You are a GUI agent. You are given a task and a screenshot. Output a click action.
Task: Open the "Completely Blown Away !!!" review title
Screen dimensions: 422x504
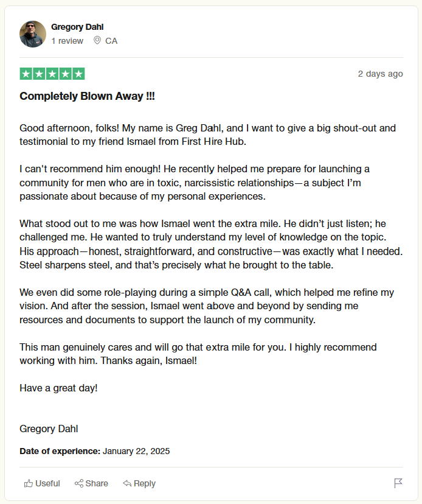click(87, 96)
